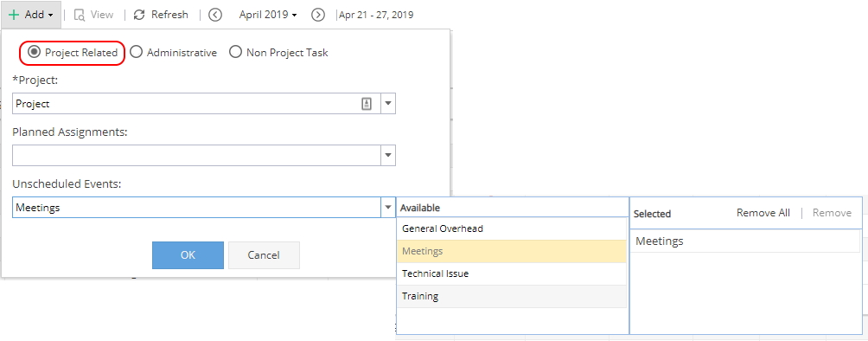The width and height of the screenshot is (868, 341).
Task: Dismiss dialog with Cancel button
Action: [x=264, y=255]
